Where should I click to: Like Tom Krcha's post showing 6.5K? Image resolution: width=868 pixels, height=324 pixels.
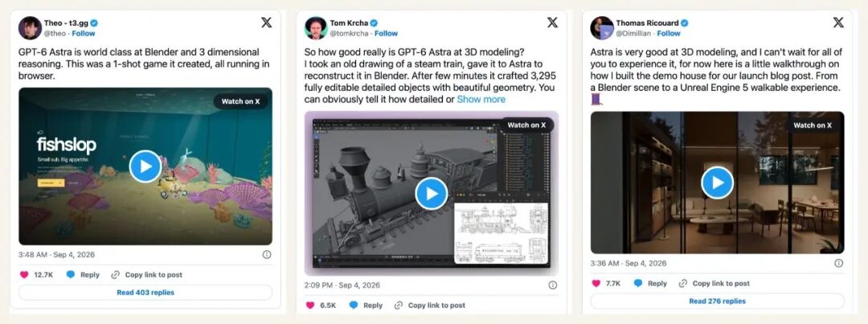(x=310, y=306)
